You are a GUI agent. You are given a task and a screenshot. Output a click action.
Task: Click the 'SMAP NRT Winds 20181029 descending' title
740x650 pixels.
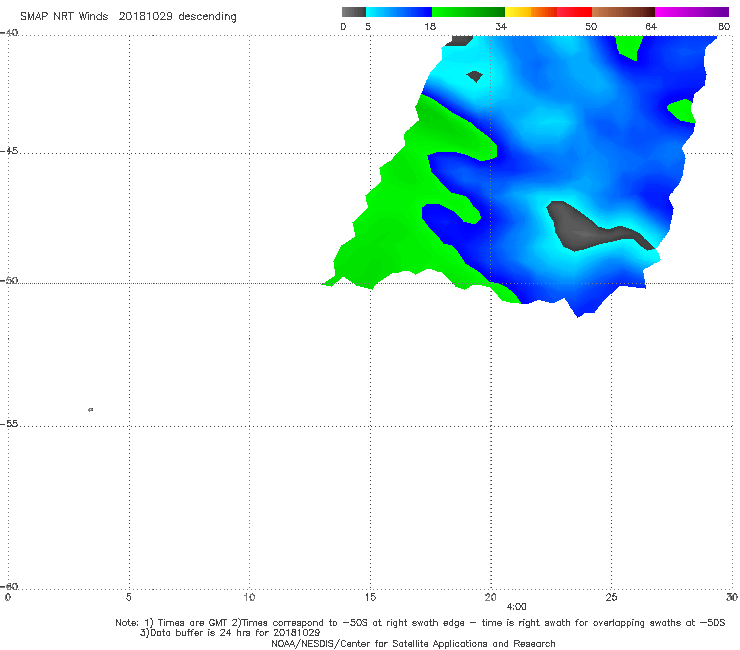(128, 17)
